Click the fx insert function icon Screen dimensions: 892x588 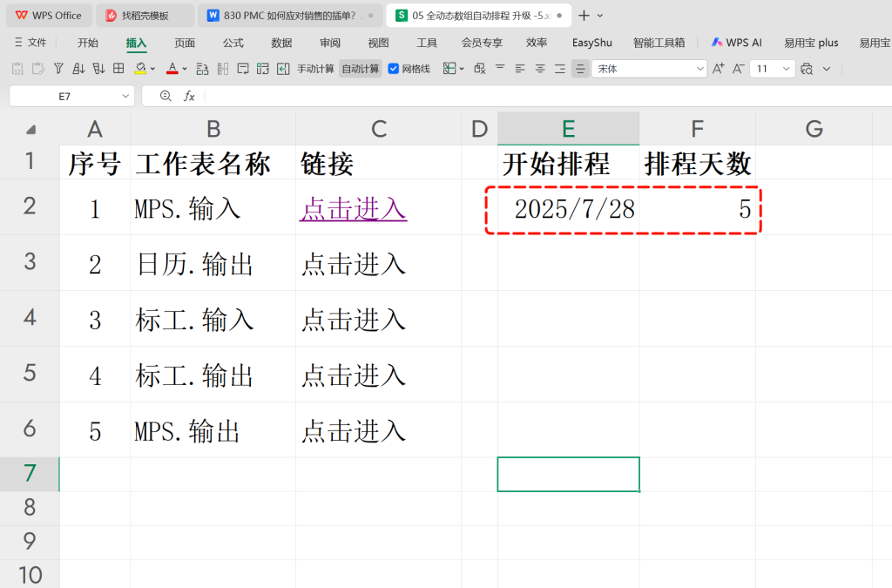189,96
